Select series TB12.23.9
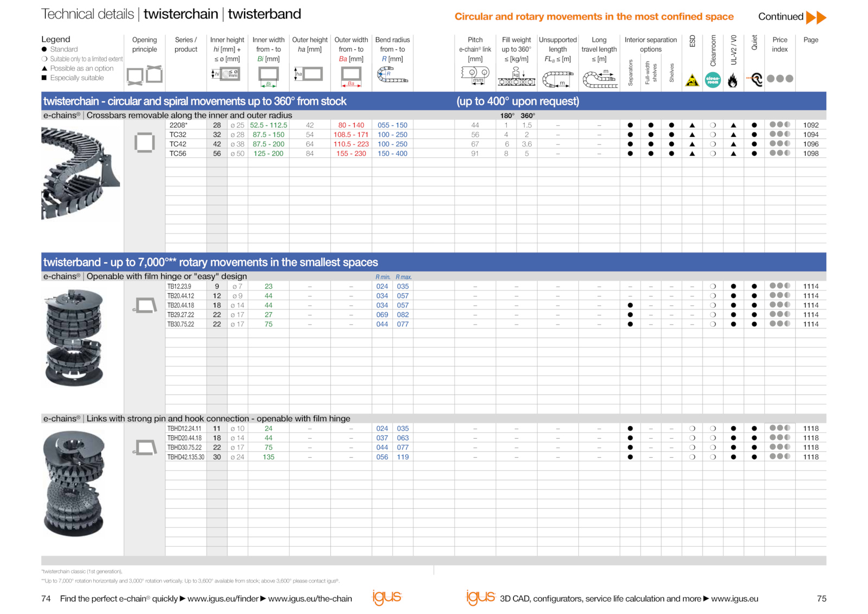Viewport: 868px width, 614px height. click(179, 287)
